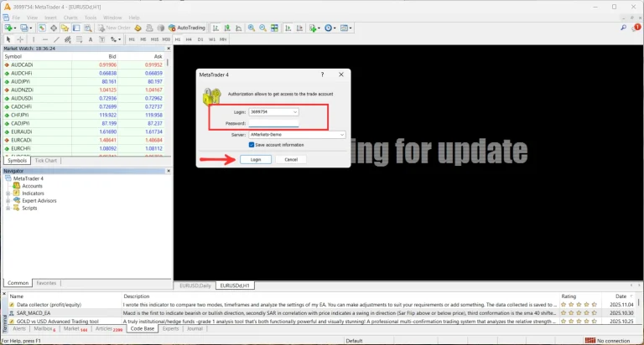Toggle the Data Window crosshair-circle icon
The height and width of the screenshot is (345, 644).
(54, 28)
